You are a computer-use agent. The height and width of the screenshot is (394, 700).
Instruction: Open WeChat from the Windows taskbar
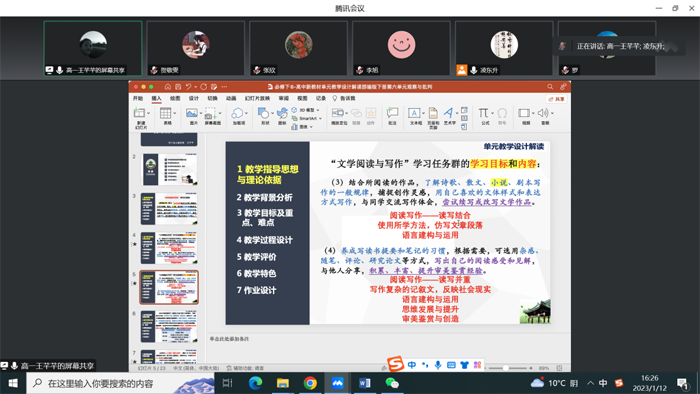(x=392, y=383)
